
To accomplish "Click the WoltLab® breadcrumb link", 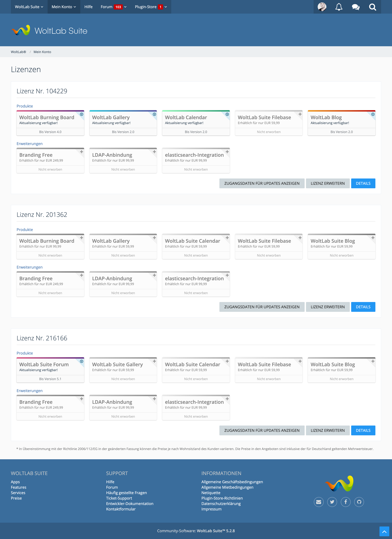I will click(18, 52).
